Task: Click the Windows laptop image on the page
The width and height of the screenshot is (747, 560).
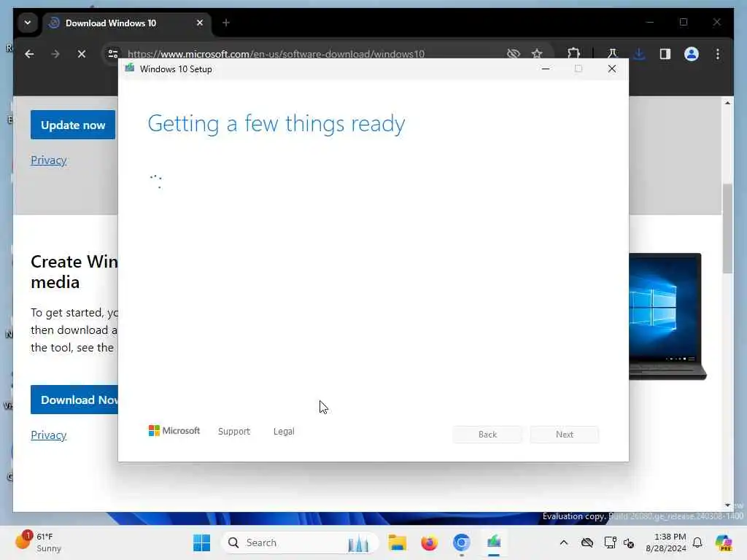Action: 667,316
